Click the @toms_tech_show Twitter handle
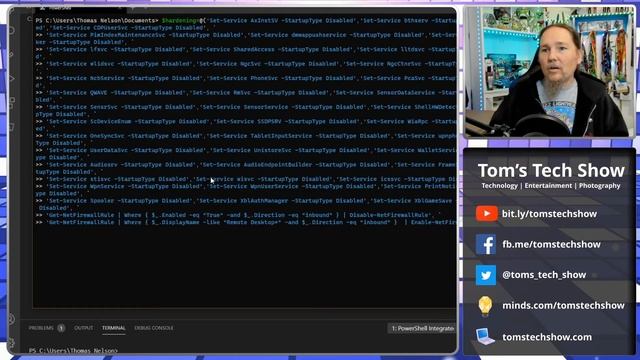 [544, 275]
